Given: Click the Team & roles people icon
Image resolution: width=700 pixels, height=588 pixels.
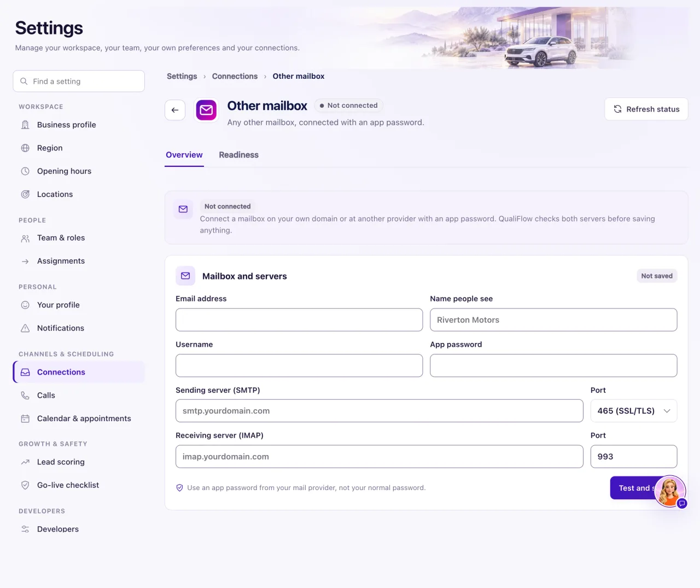Looking at the screenshot, I should [x=25, y=238].
